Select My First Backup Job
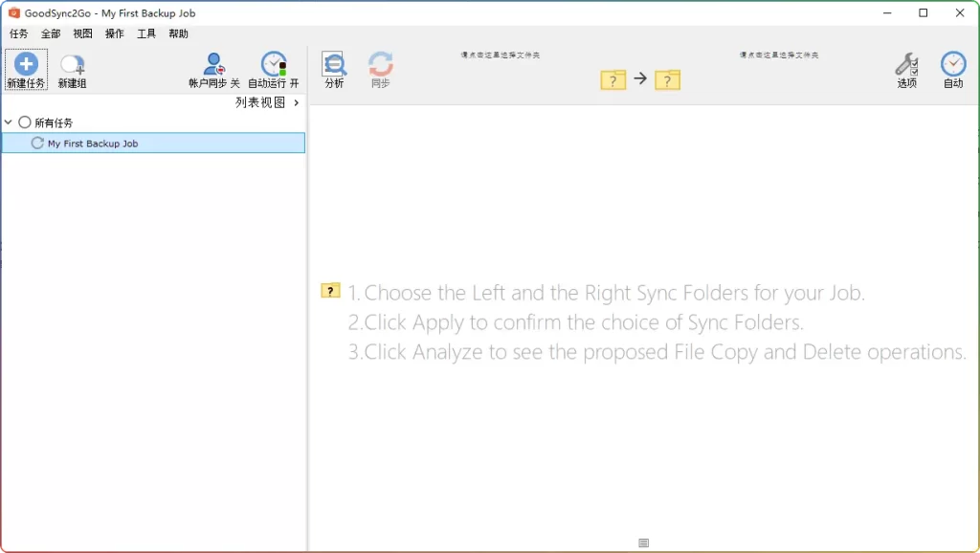The height and width of the screenshot is (553, 980). 154,144
